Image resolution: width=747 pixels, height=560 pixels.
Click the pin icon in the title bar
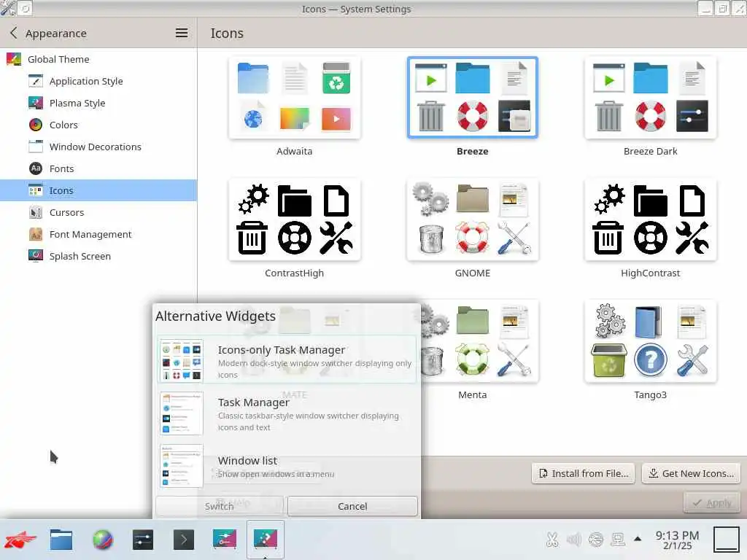26,8
